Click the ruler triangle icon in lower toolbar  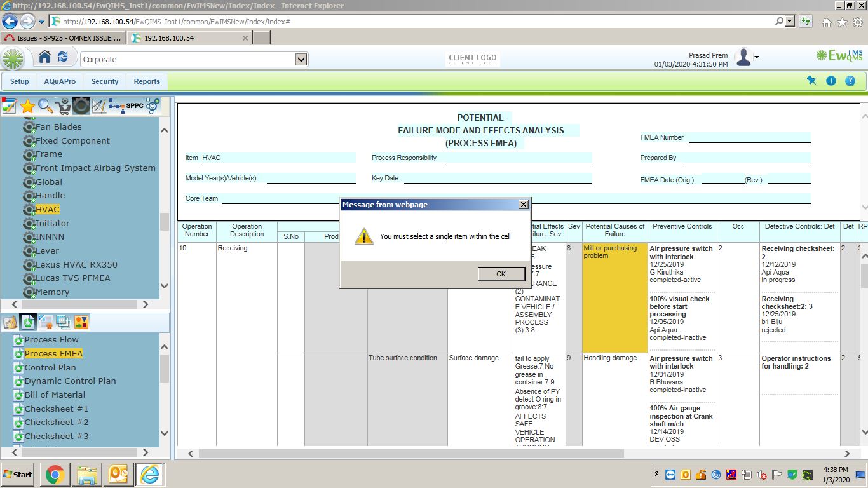pos(10,322)
